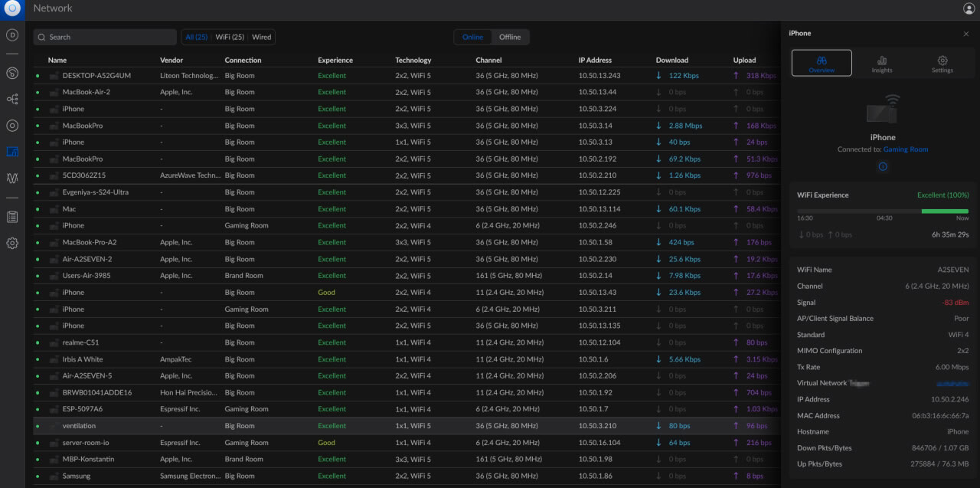Open the System Log clipboard icon
The width and height of the screenshot is (980, 488).
[12, 217]
